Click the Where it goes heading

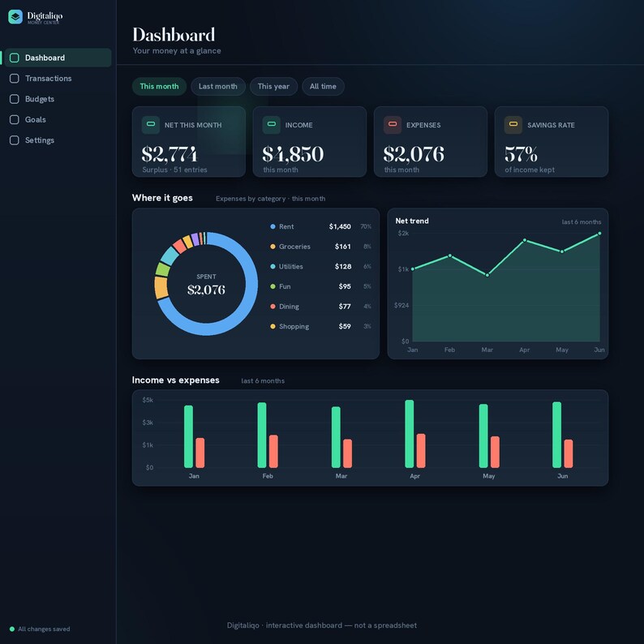pos(162,198)
